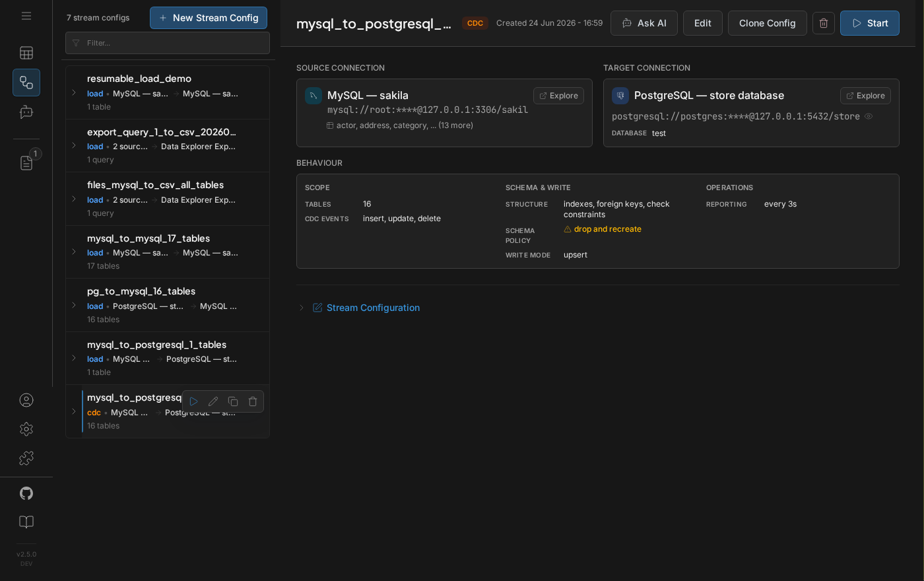Click the '7 stream configs' count label
Viewport: 924px width, 581px height.
click(98, 18)
